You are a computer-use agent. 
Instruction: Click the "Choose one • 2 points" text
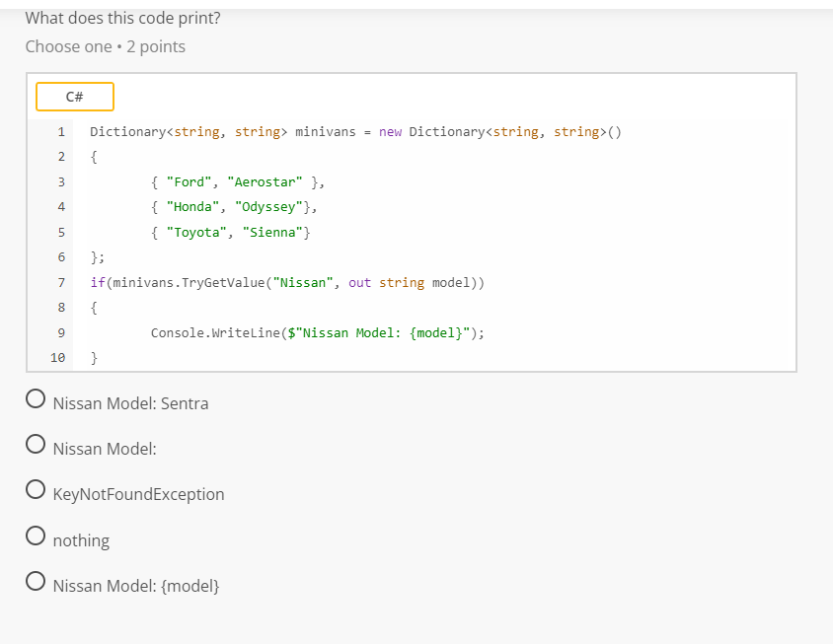pyautogui.click(x=106, y=46)
